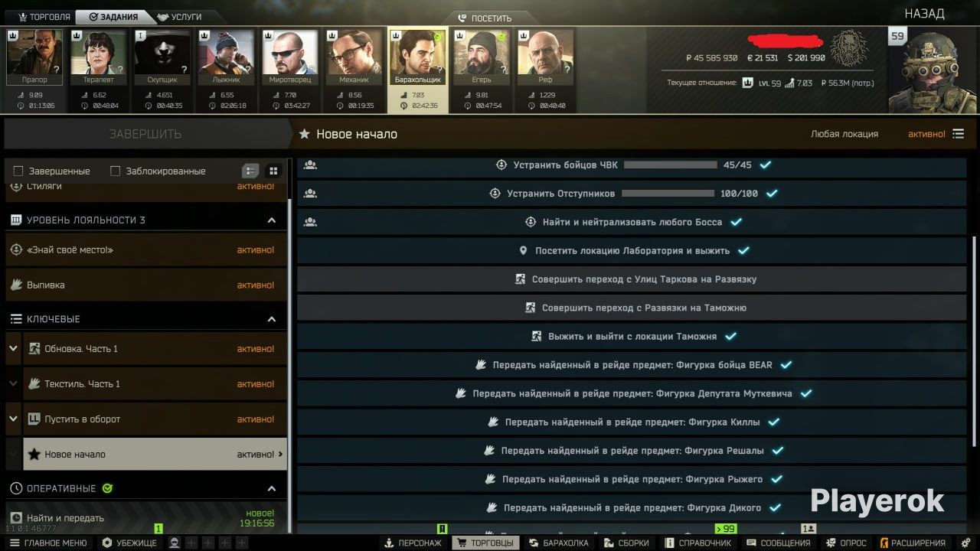Open СООБЩЕНИЯ messages
Screen dimensions: 980x551
[x=778, y=543]
